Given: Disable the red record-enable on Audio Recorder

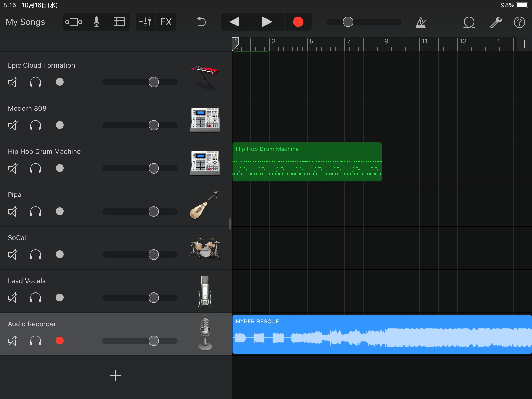Looking at the screenshot, I should pyautogui.click(x=60, y=341).
